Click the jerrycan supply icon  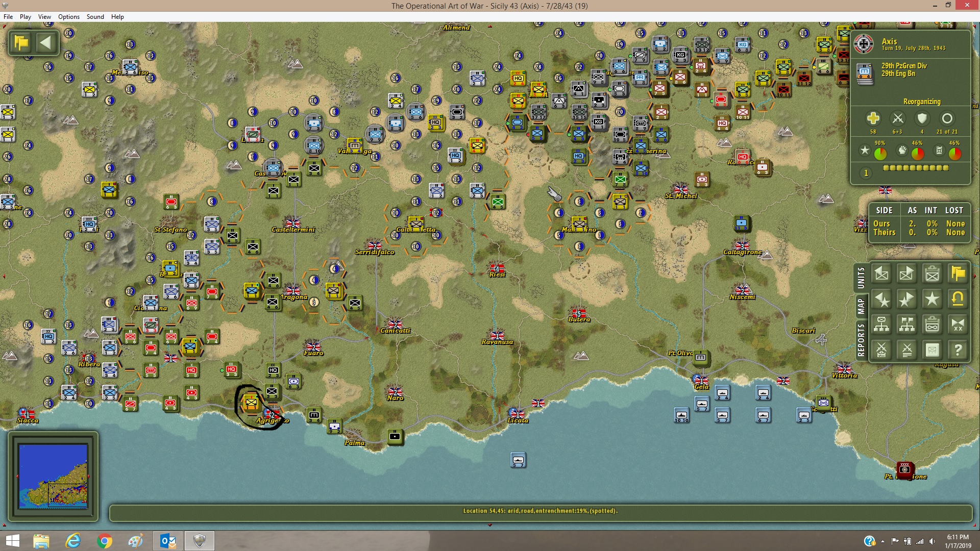(939, 151)
